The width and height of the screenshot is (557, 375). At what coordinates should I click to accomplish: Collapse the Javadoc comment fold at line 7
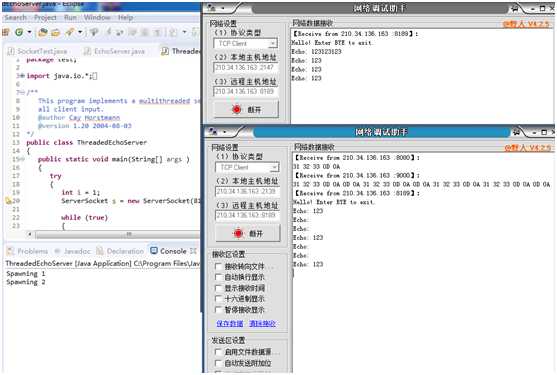point(22,92)
